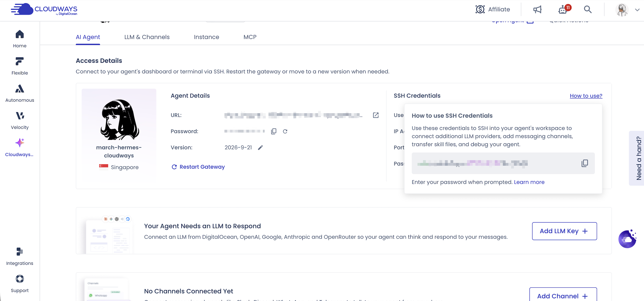Image resolution: width=644 pixels, height=301 pixels.
Task: Open the Velocity sidebar section
Action: pyautogui.click(x=20, y=121)
